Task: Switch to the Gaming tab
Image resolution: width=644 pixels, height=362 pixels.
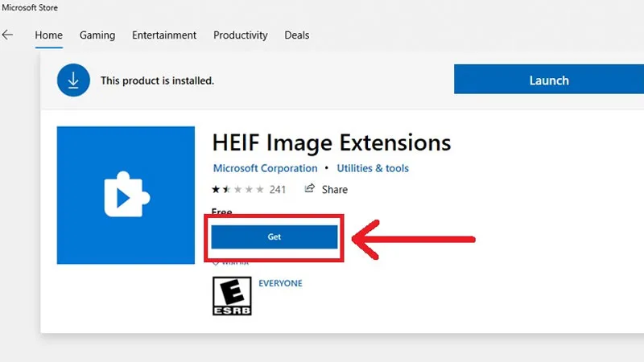Action: tap(97, 35)
